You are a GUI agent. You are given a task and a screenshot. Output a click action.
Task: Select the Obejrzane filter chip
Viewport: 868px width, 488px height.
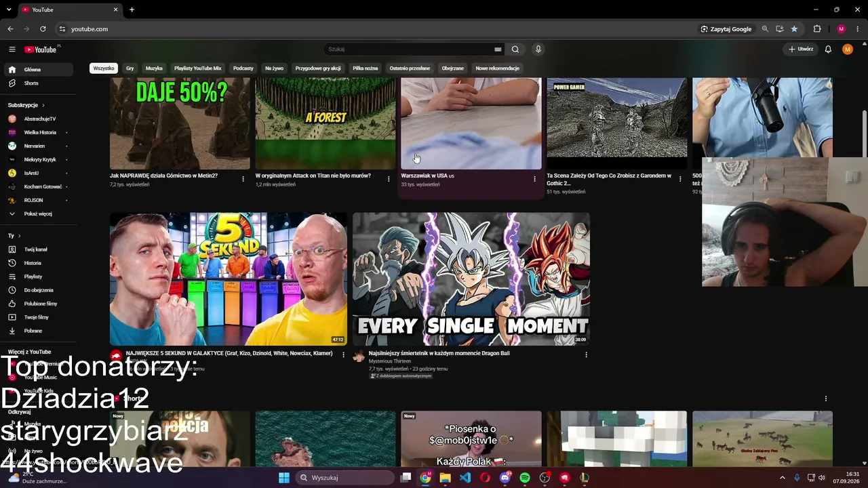(x=452, y=68)
